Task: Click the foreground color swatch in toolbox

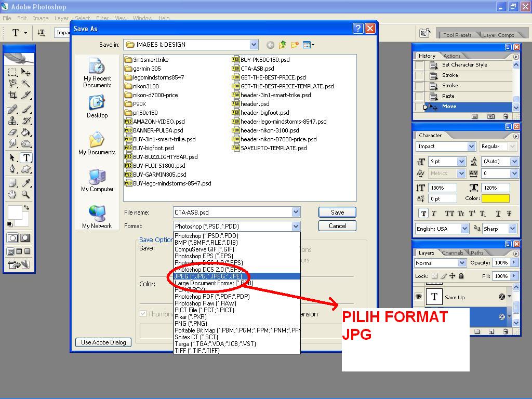Action: (14, 212)
